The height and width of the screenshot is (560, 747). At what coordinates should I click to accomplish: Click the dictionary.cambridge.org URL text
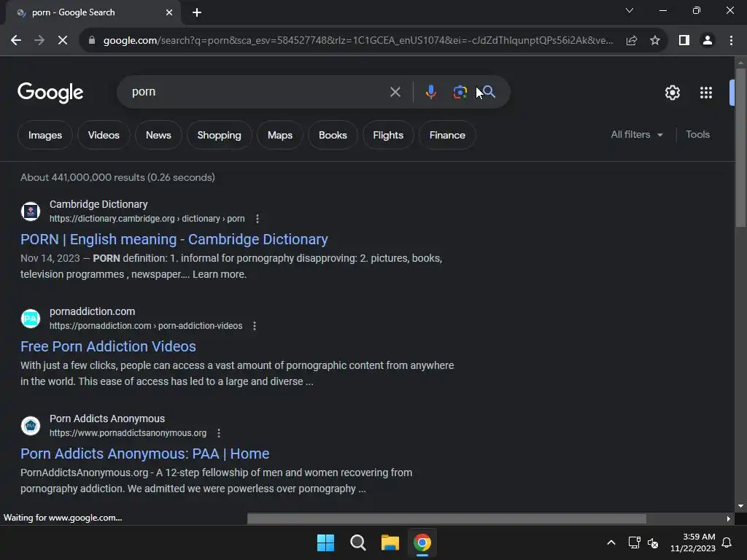pos(147,219)
